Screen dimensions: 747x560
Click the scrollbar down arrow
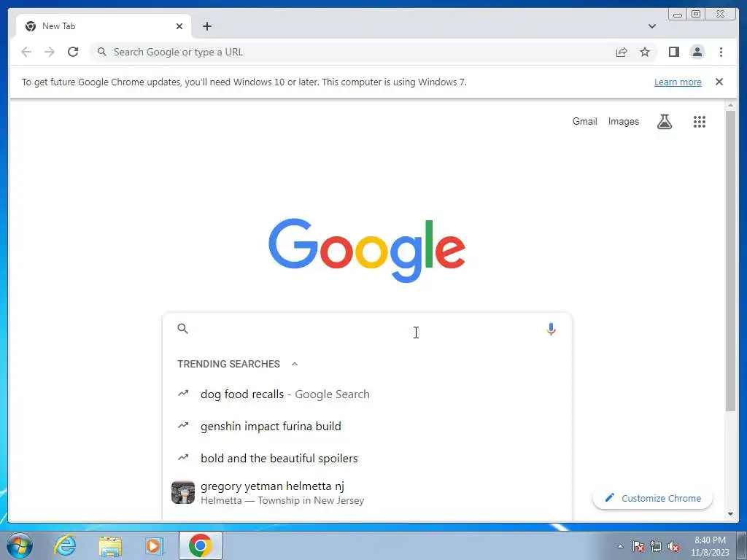click(x=730, y=514)
